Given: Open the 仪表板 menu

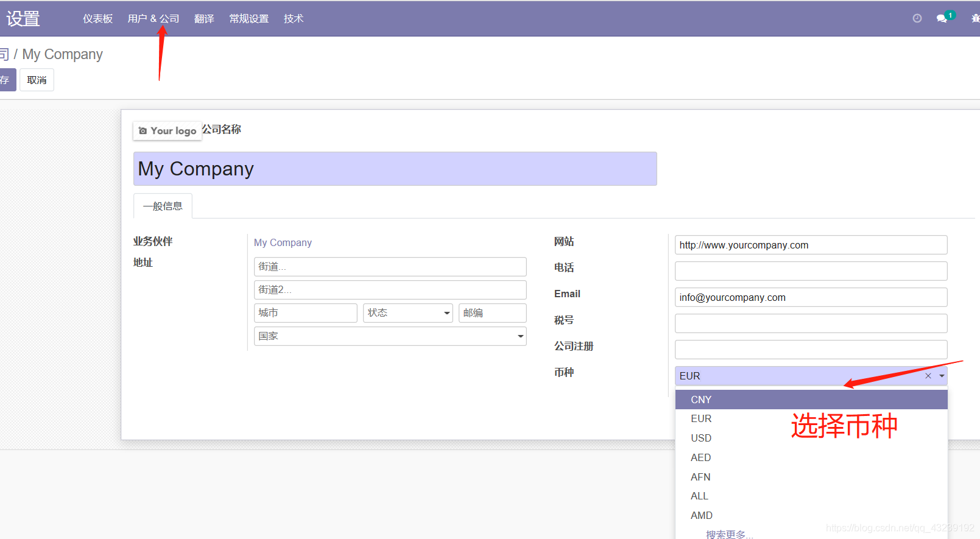Looking at the screenshot, I should pyautogui.click(x=98, y=19).
